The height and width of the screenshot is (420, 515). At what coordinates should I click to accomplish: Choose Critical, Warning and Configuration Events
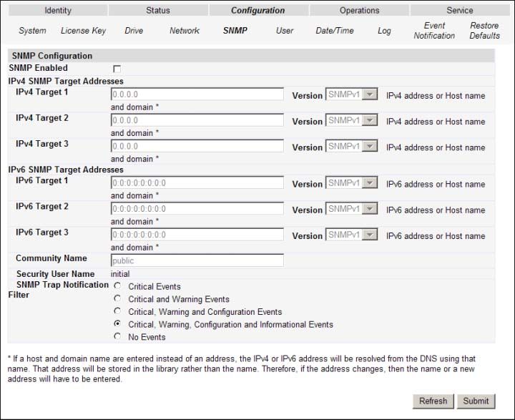(117, 311)
